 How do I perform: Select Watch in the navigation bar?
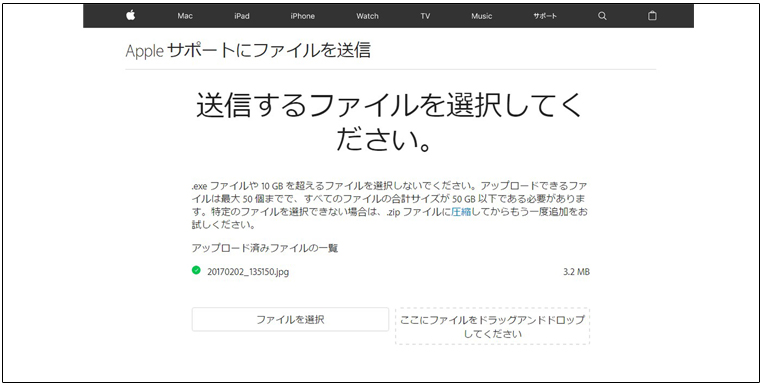pos(367,16)
